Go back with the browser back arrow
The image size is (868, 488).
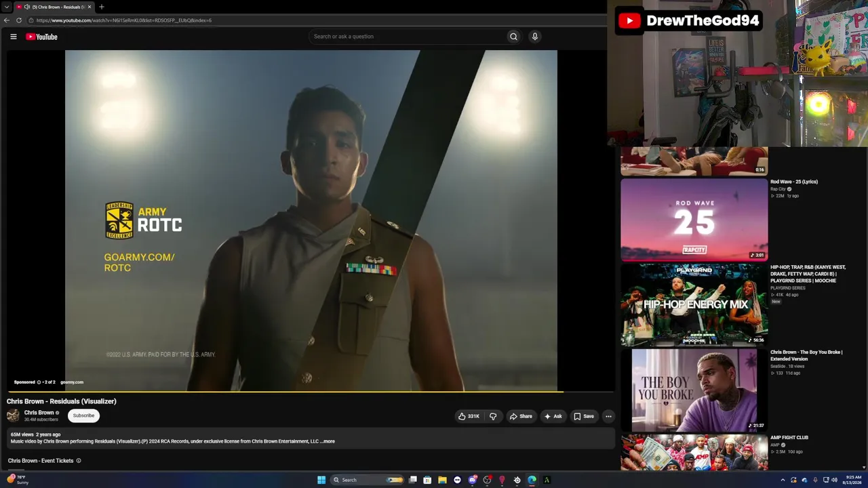pos(7,20)
